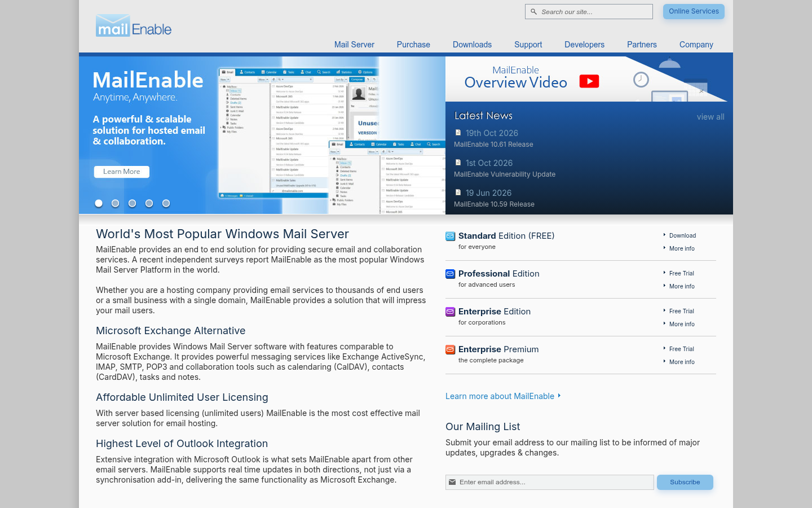Open the Mail Server menu
812x508 pixels.
pyautogui.click(x=354, y=45)
